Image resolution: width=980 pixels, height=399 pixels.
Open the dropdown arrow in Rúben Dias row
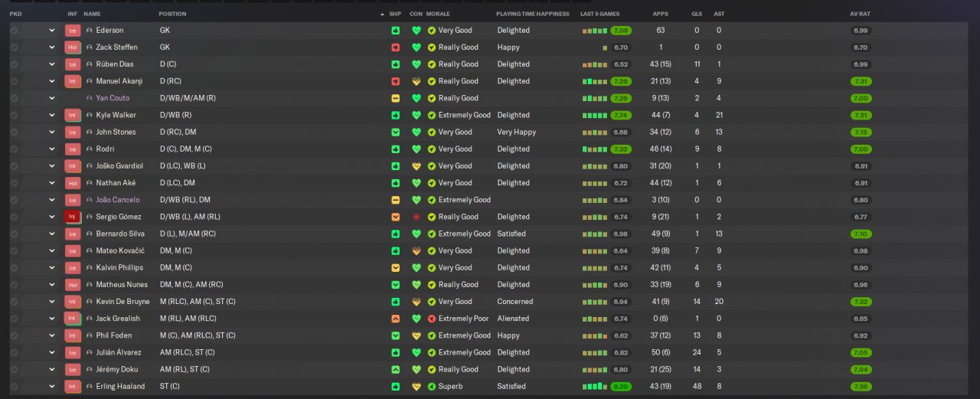pyautogui.click(x=52, y=64)
